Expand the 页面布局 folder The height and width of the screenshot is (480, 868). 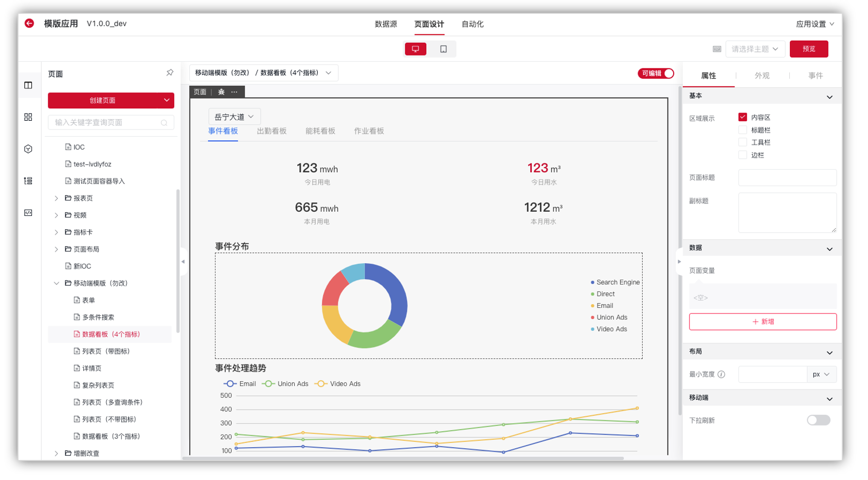(57, 249)
